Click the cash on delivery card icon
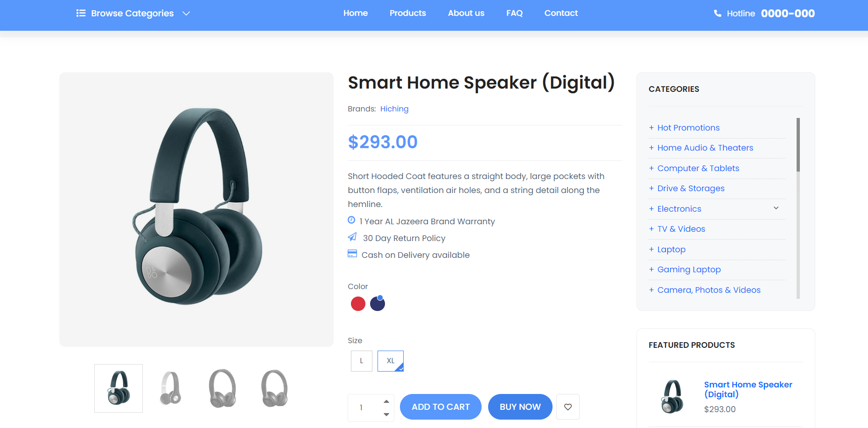This screenshot has width=868, height=428. coord(352,254)
